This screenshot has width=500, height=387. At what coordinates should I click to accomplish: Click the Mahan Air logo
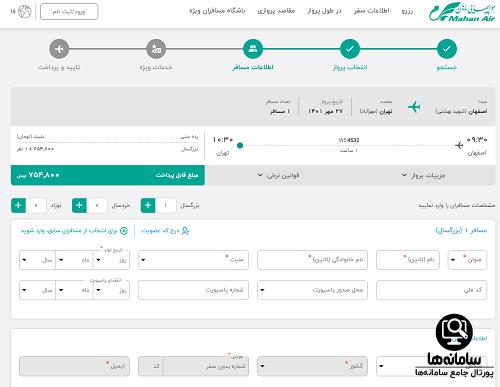[x=462, y=13]
